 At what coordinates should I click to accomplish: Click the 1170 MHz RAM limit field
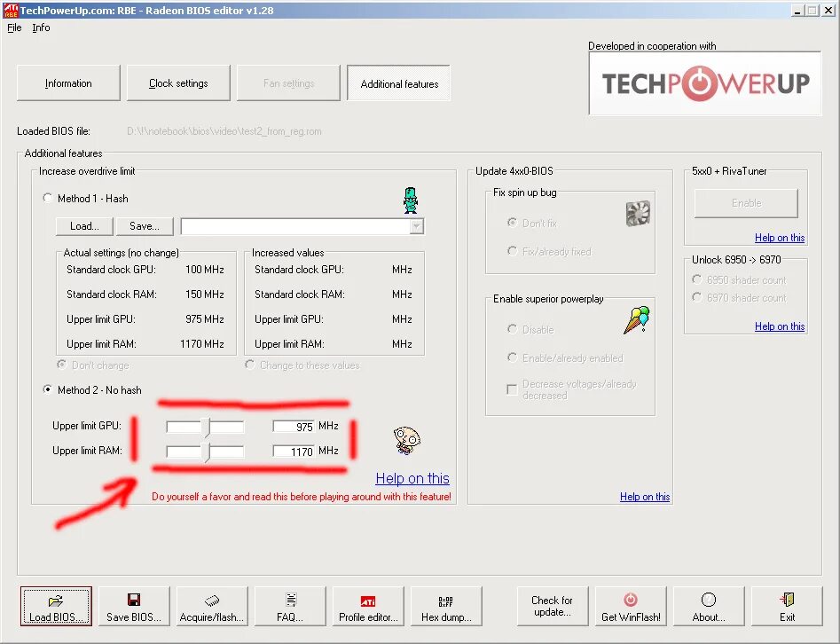(x=294, y=452)
